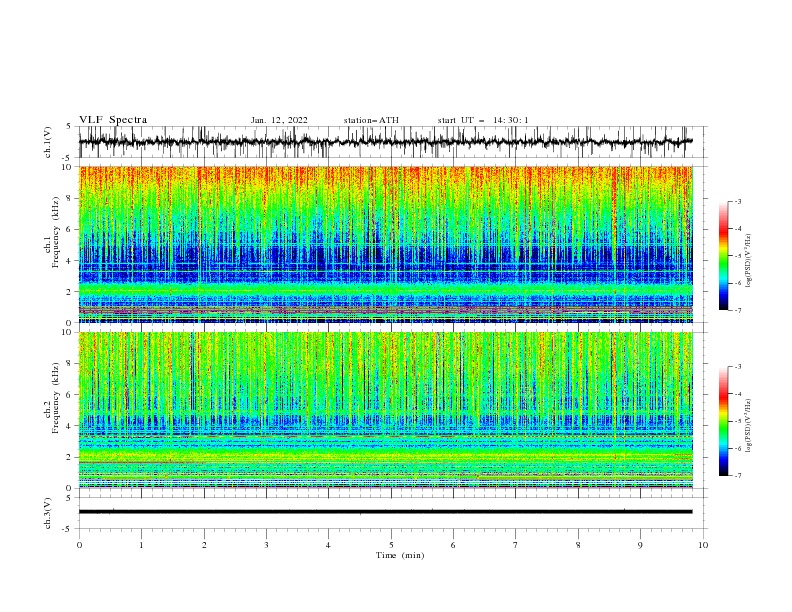Click the ch.3 flat black waveform trace
Screen dimensions: 792x612
(x=385, y=512)
